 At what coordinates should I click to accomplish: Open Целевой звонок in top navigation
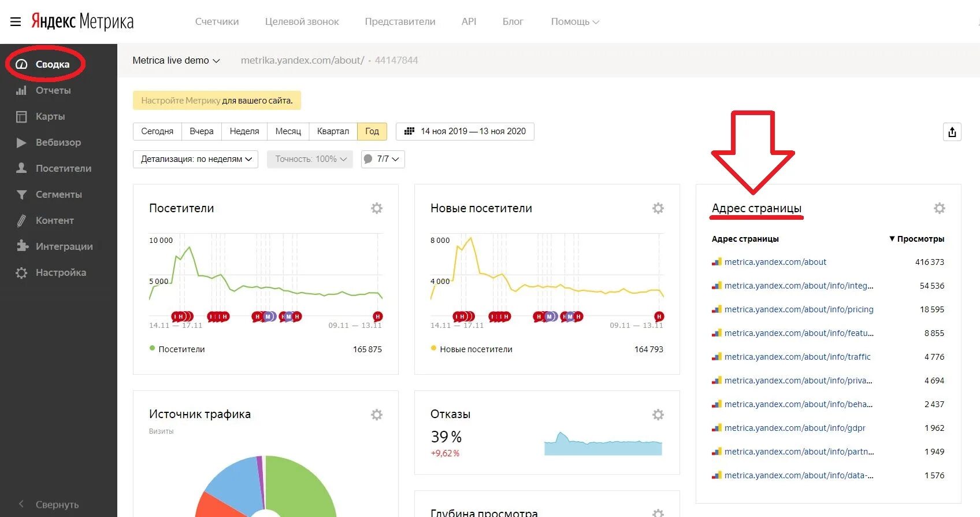302,21
